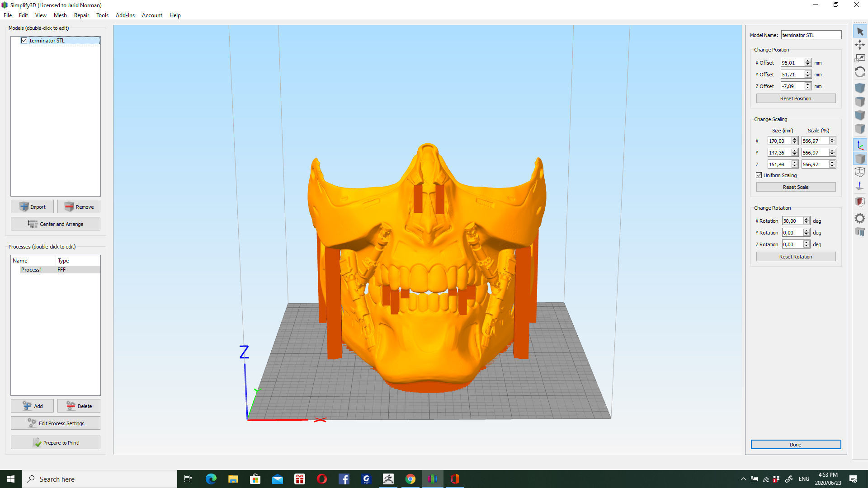Click the Done button
This screenshot has height=488, width=868.
pyautogui.click(x=796, y=445)
